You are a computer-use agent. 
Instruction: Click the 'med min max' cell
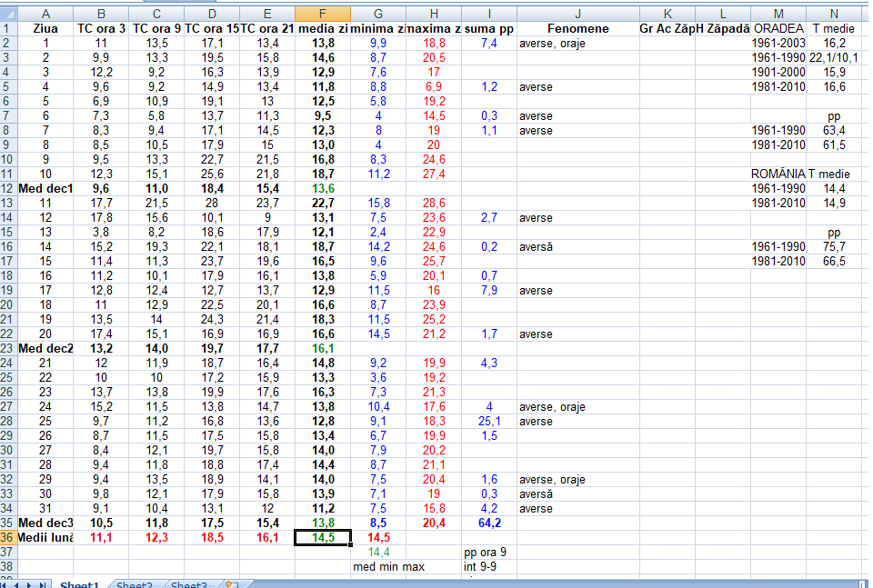point(388,566)
